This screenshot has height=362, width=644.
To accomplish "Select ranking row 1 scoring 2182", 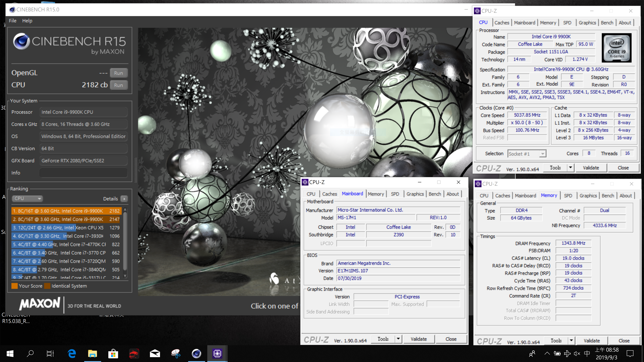I will point(67,211).
